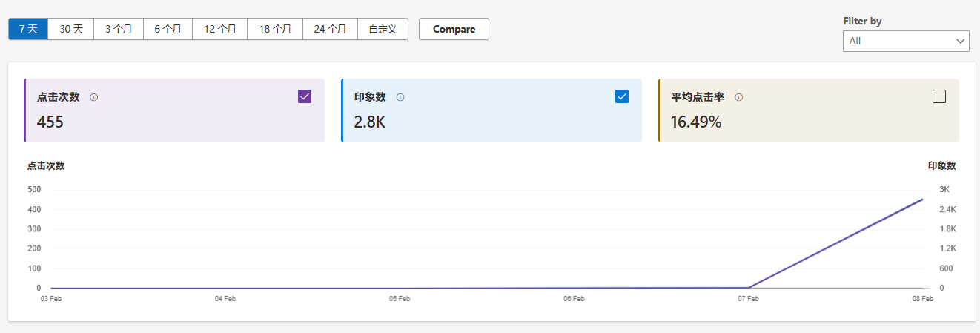Choose the 3 个月 time range
Screen dimensions: 980x333
coord(119,29)
